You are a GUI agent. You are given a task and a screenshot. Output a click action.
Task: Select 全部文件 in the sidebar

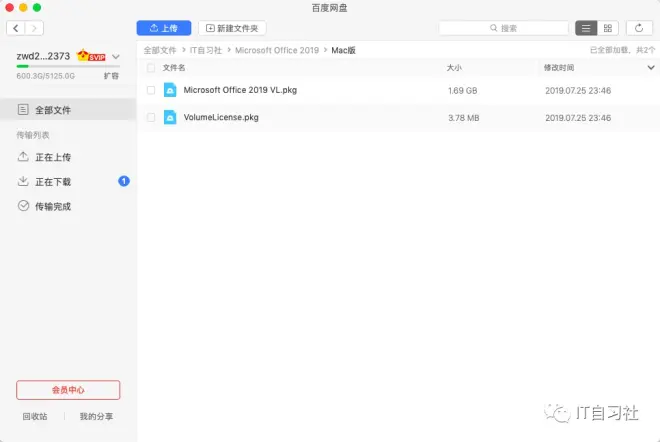[x=53, y=110]
